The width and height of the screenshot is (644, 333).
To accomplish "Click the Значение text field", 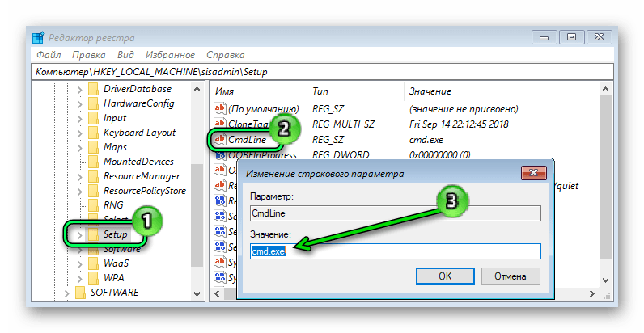I will [394, 251].
